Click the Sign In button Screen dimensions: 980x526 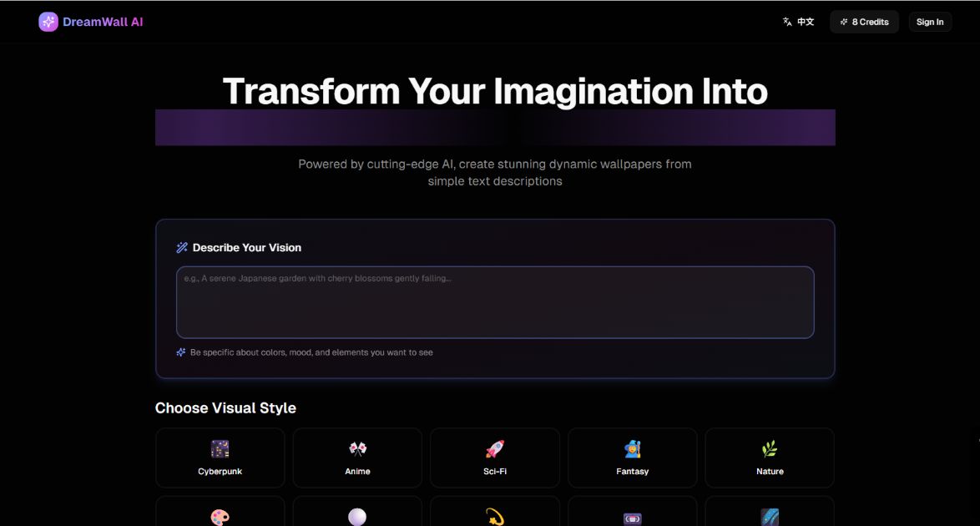tap(930, 22)
